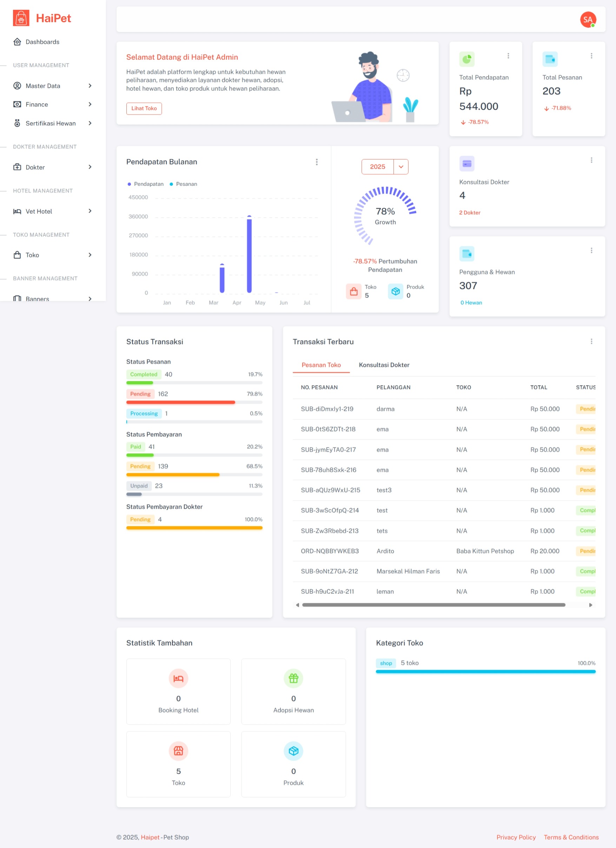Switch to Konsultasi Dokter tab
The image size is (616, 848).
384,365
